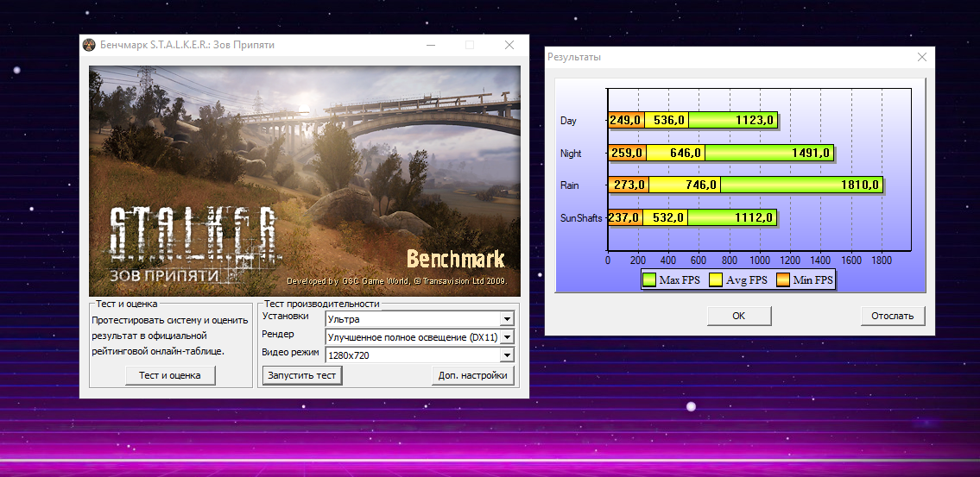Open the Рендер dropdown arrow
Image resolution: width=980 pixels, height=477 pixels.
[x=507, y=337]
